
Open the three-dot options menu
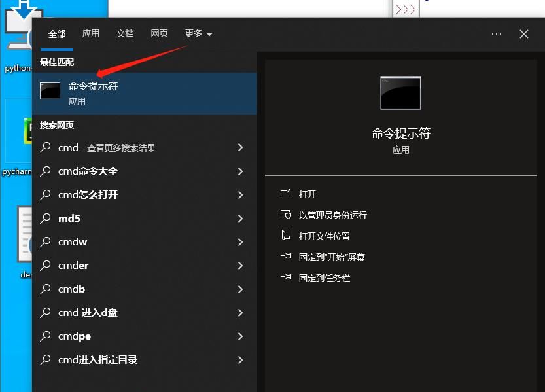(x=496, y=34)
